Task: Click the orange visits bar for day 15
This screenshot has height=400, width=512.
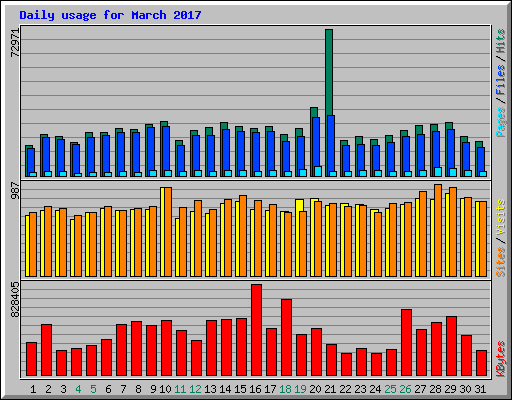Action: [x=243, y=236]
